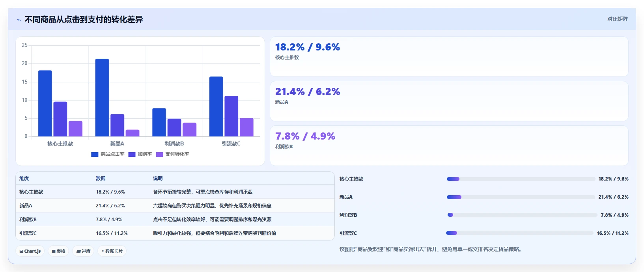The width and height of the screenshot is (644, 272).
Task: Click the 引流款C progress bar
Action: point(520,233)
